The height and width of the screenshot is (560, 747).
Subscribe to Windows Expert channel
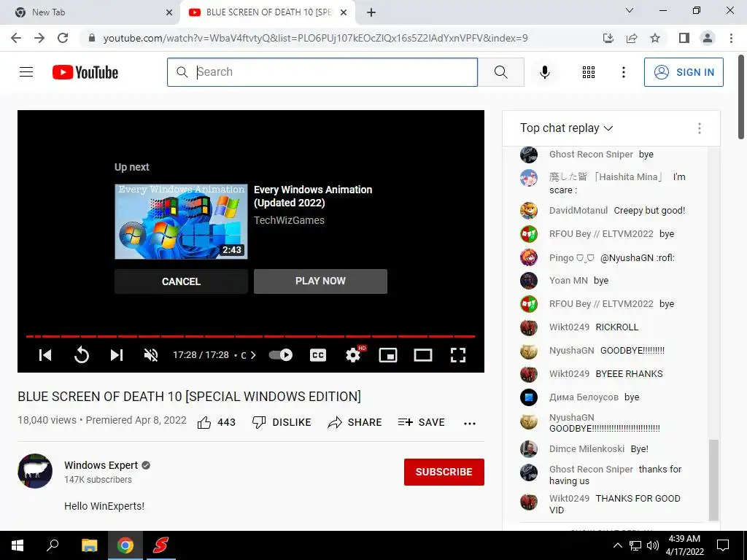point(444,472)
